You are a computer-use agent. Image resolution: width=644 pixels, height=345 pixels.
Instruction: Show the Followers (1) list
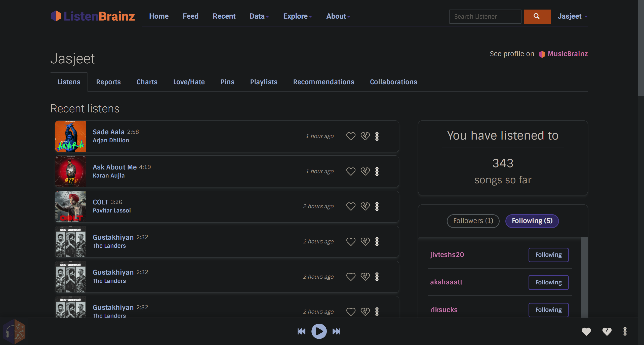point(473,221)
